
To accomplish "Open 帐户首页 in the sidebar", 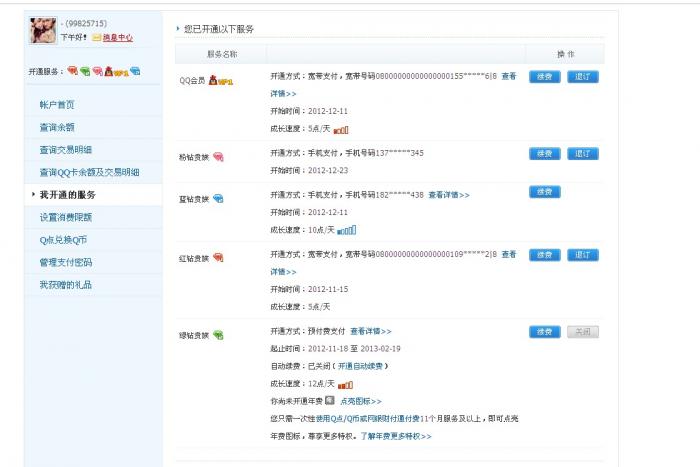I will coord(57,104).
